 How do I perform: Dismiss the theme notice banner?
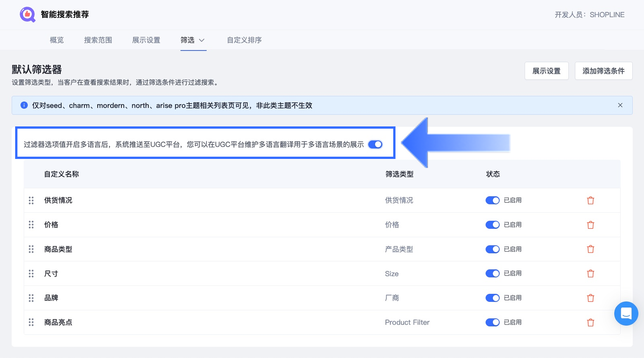(620, 105)
